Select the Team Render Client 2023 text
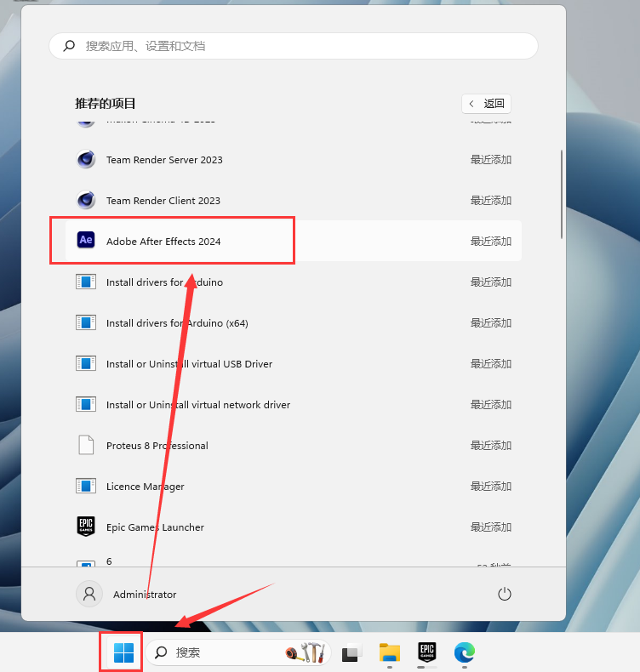The image size is (640, 672). coord(163,201)
